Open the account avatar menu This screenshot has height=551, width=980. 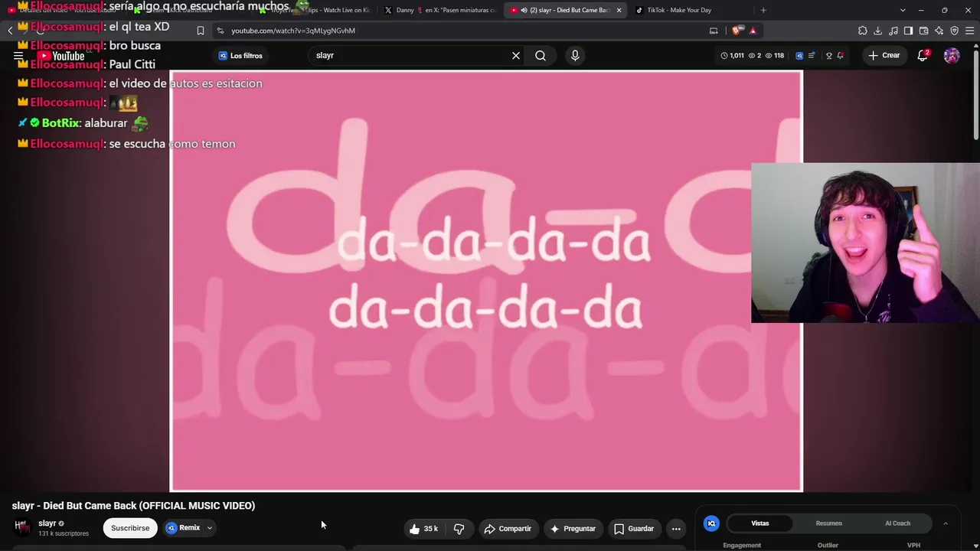click(x=952, y=55)
